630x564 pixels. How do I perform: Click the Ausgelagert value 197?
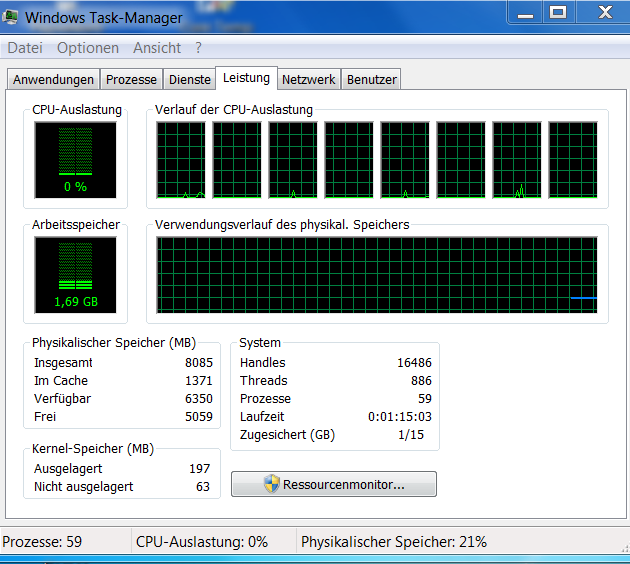(x=200, y=468)
